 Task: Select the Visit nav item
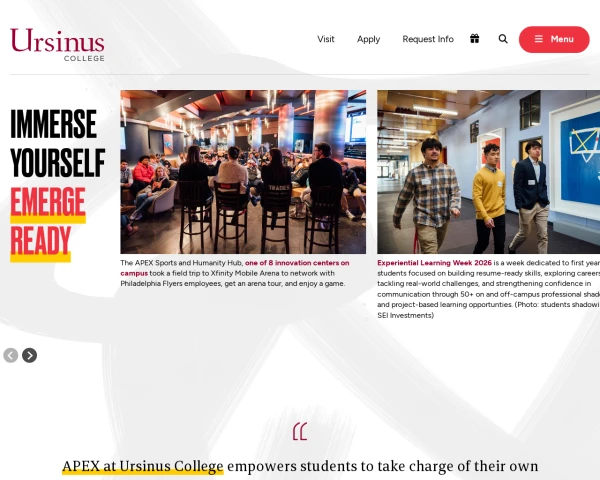tap(326, 39)
